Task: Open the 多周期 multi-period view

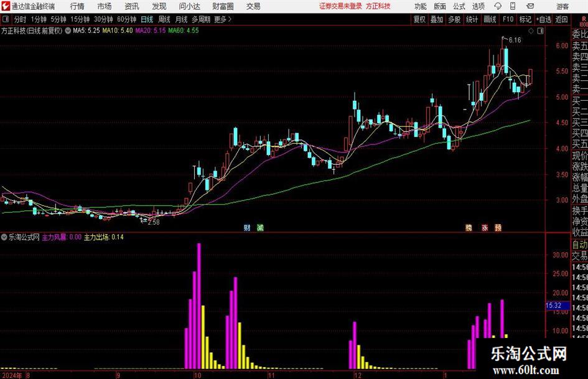Action: (201, 19)
